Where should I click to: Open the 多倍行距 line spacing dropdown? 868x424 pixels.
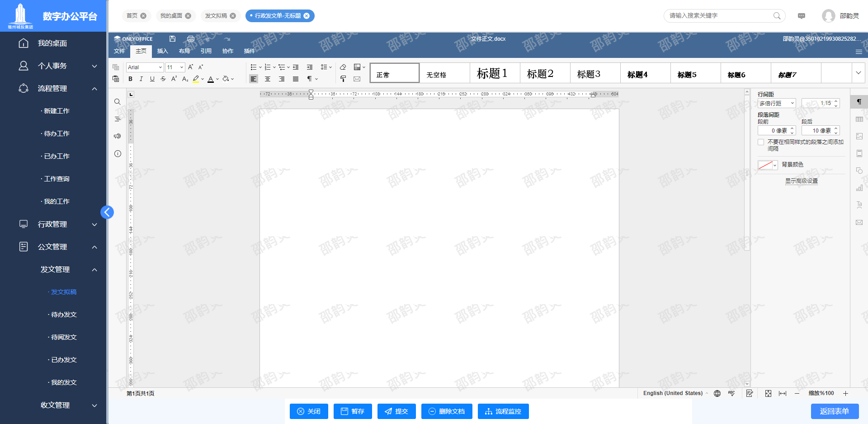click(776, 104)
